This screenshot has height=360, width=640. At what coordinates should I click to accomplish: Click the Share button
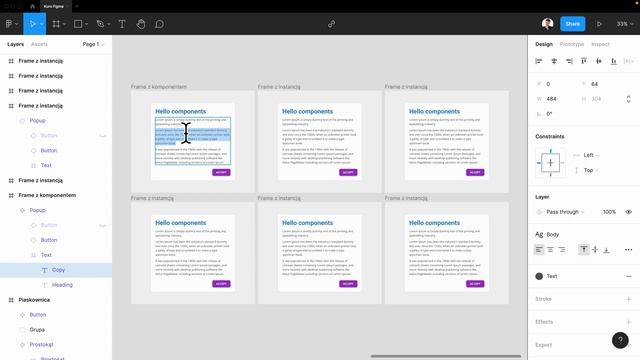(x=572, y=24)
